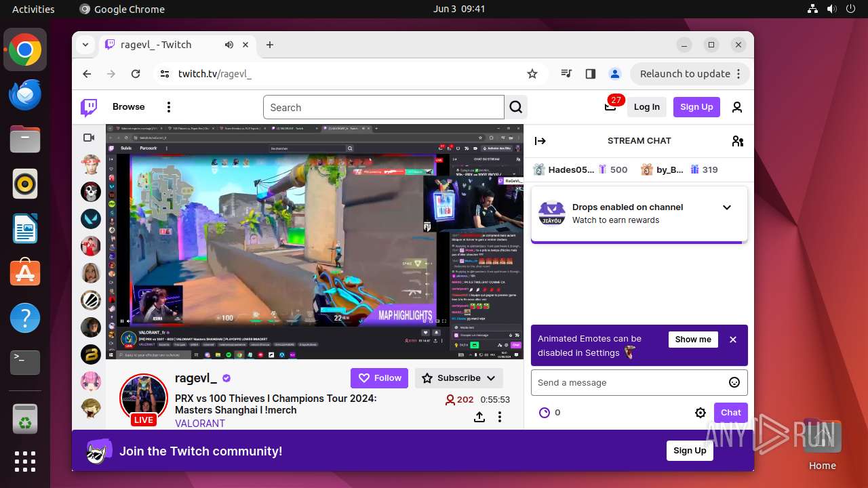
Task: View site information for twitch.tv
Action: (x=165, y=74)
